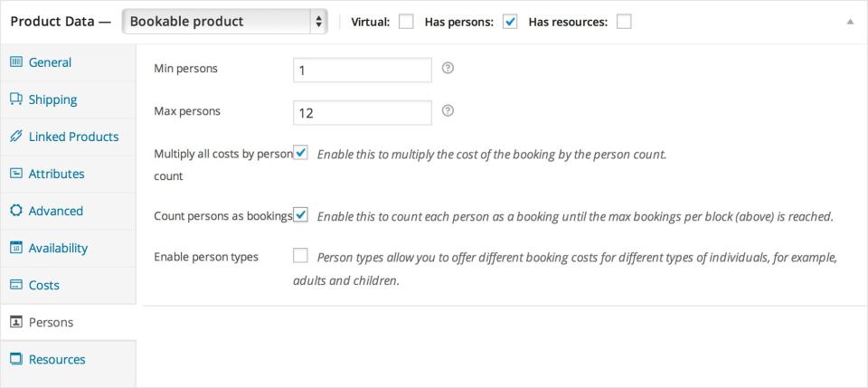Enable the Virtual checkbox
Viewport: 868px width, 388px height.
[x=406, y=22]
